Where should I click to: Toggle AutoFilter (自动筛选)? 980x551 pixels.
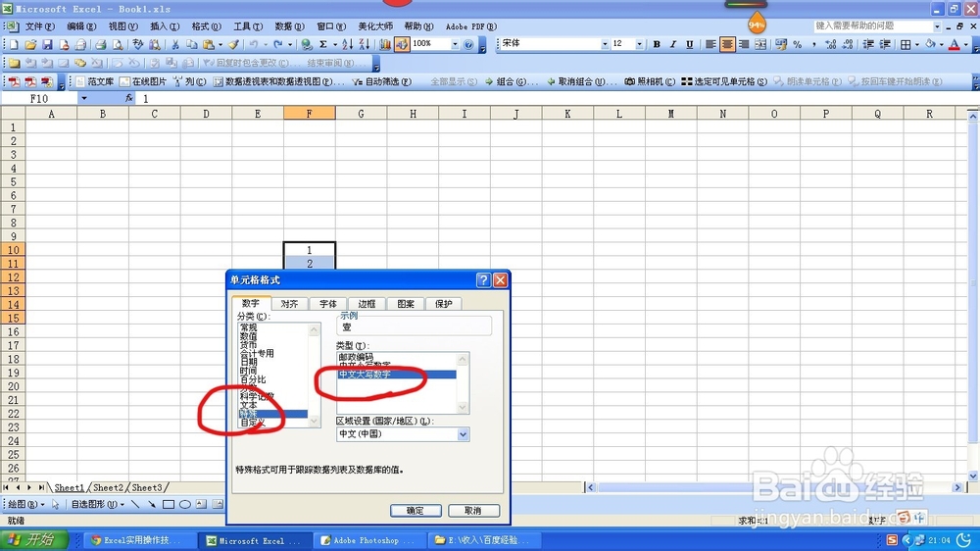pyautogui.click(x=381, y=81)
